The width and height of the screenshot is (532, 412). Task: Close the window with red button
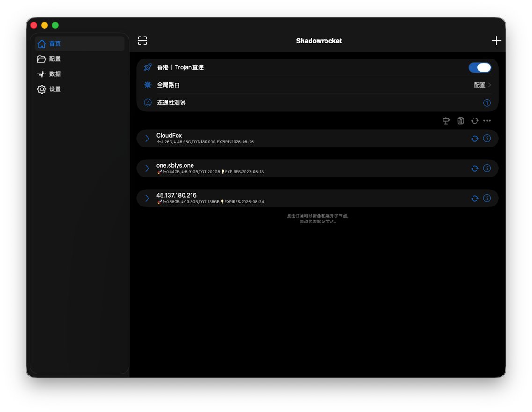click(34, 25)
